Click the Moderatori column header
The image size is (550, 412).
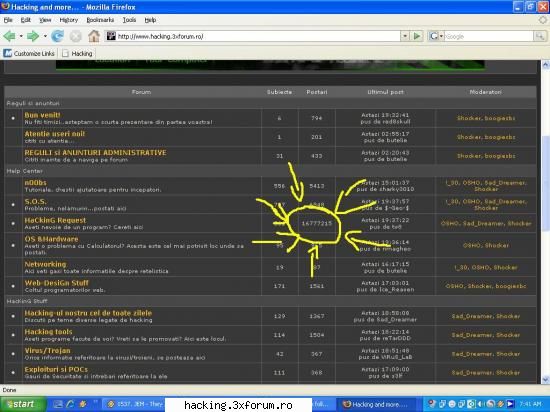(x=485, y=92)
